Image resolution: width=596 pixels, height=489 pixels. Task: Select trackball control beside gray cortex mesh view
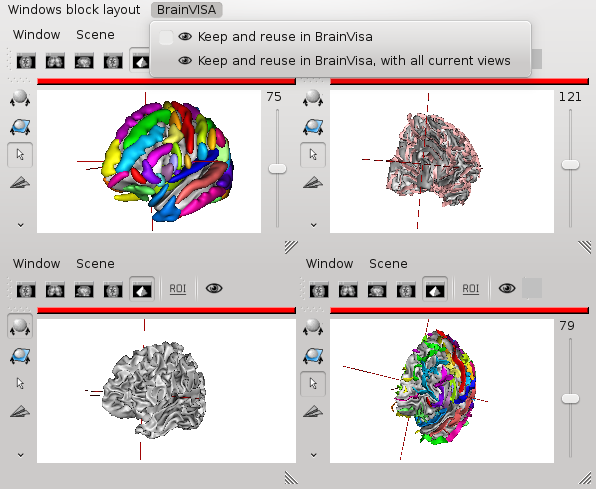coord(20,326)
